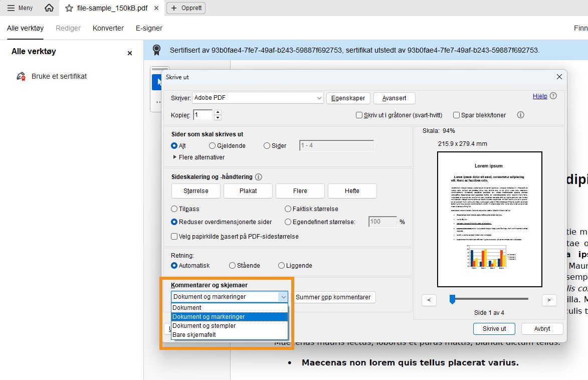Click the Avbryt cancel button
588x380 pixels.
click(542, 329)
